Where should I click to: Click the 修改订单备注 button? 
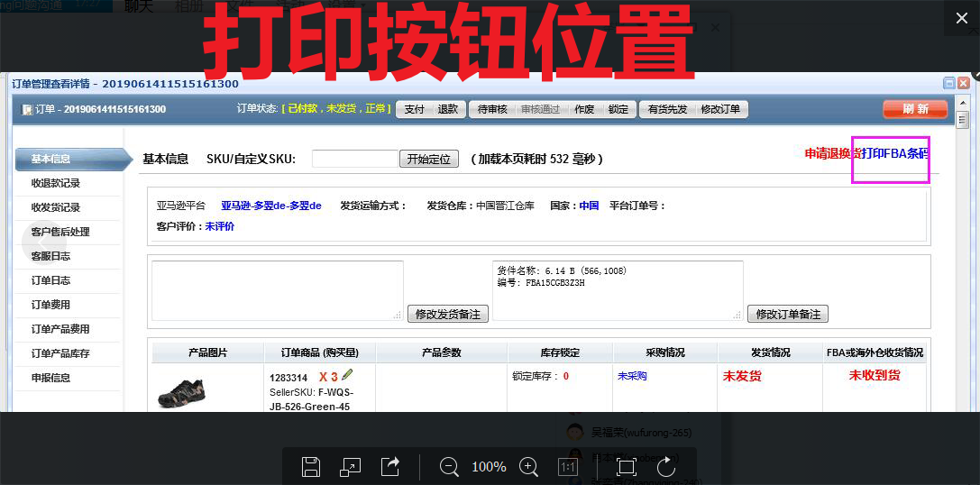[x=787, y=314]
